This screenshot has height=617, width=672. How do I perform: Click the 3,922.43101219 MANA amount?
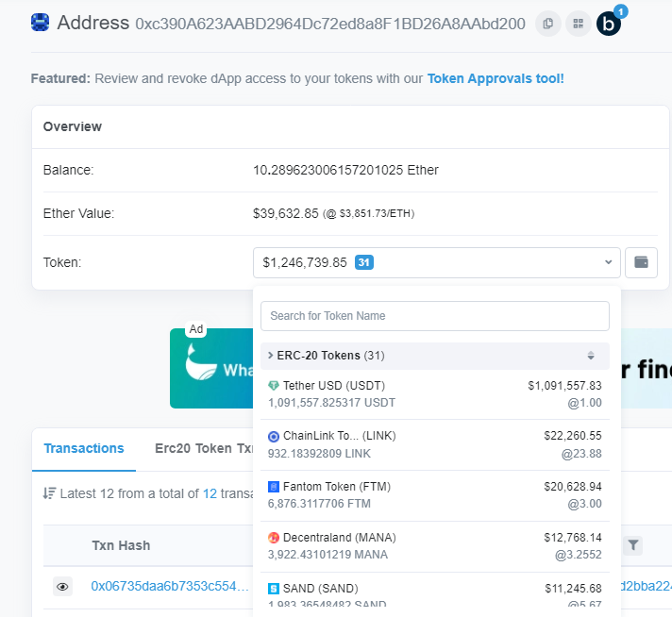coord(328,555)
